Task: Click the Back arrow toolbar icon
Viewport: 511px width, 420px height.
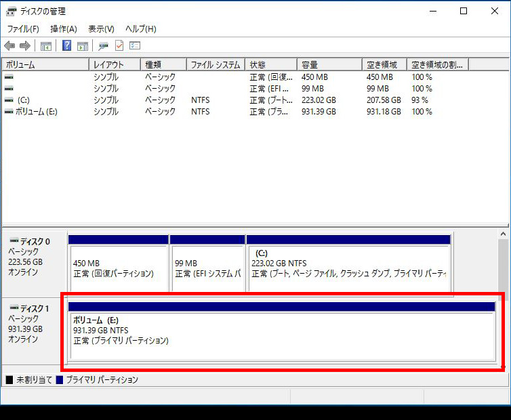Action: (9, 45)
